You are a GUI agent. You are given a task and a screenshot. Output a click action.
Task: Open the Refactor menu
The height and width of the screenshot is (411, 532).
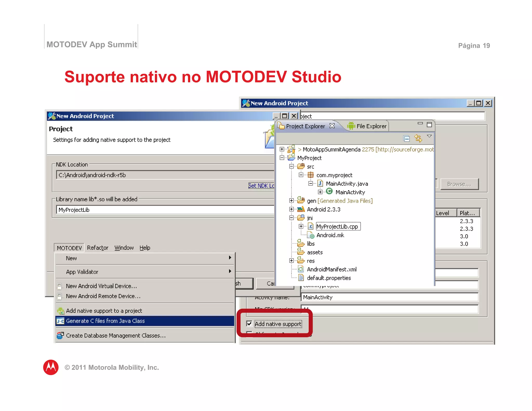(x=98, y=248)
